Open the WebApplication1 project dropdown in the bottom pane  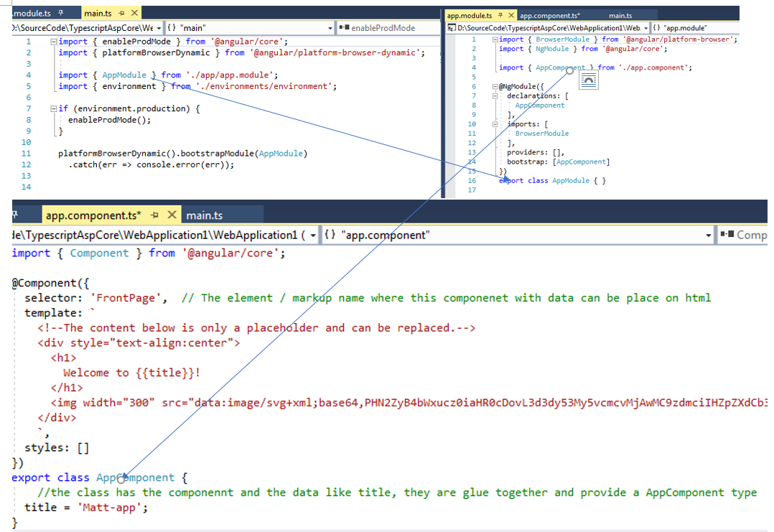pyautogui.click(x=313, y=235)
